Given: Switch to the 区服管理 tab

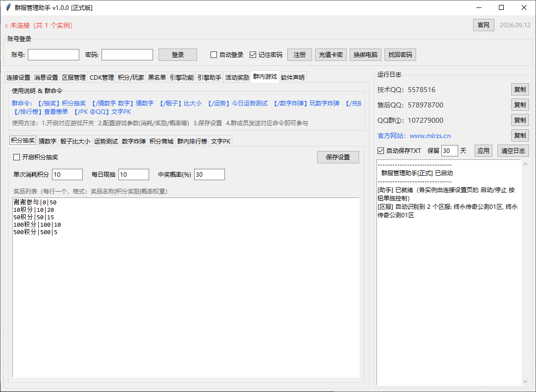Looking at the screenshot, I should coord(74,78).
